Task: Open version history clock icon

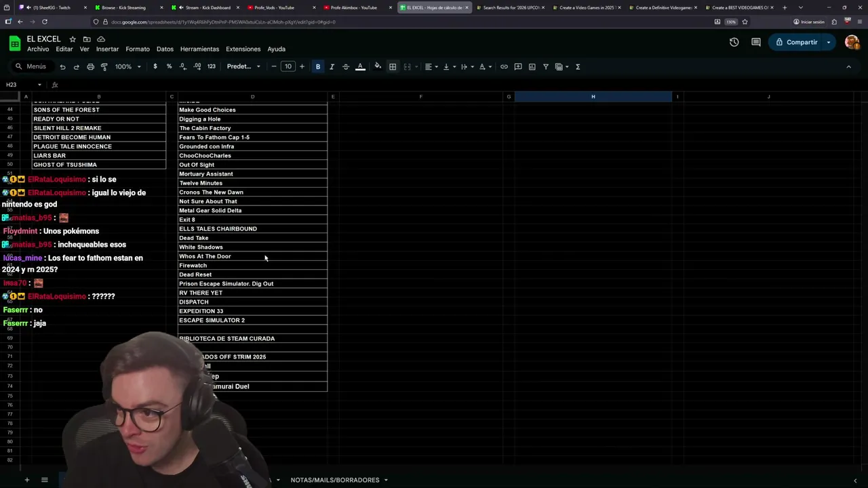Action: [734, 42]
